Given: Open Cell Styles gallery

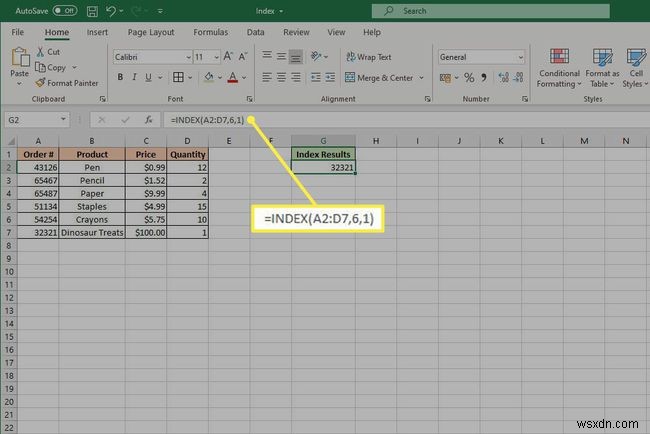Looking at the screenshot, I should pyautogui.click(x=635, y=68).
